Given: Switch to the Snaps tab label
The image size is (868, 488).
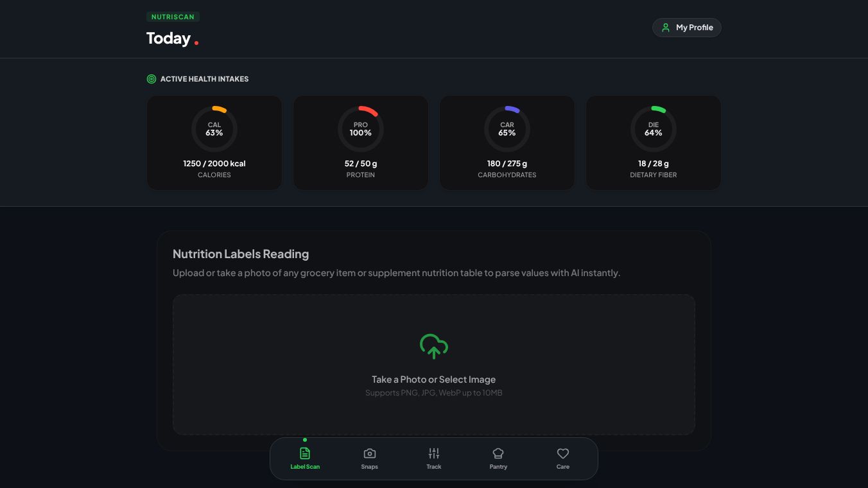Looking at the screenshot, I should point(370,467).
